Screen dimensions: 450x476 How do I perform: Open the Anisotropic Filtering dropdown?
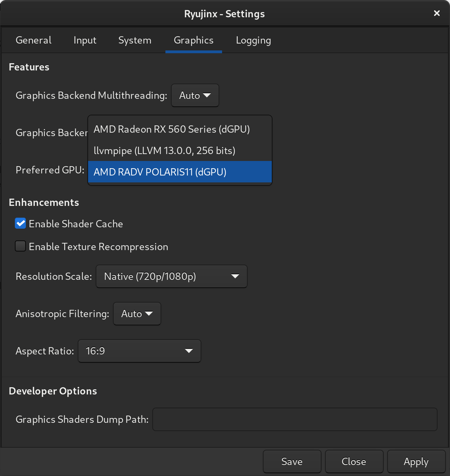coord(137,314)
